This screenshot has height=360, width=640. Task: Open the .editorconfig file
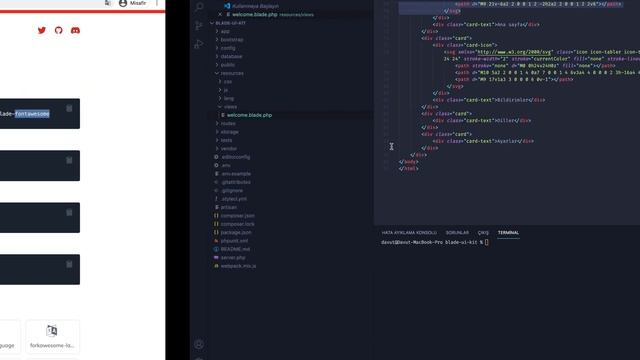click(235, 157)
